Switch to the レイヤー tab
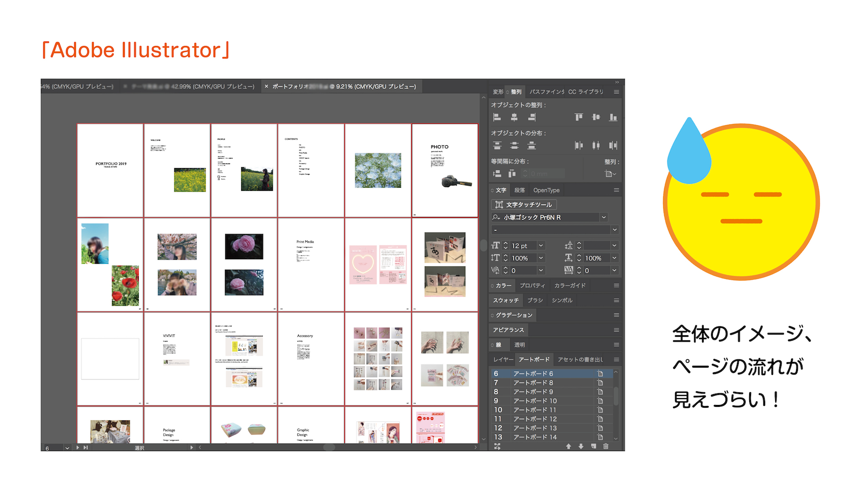Image resolution: width=868 pixels, height=492 pixels. [x=503, y=359]
